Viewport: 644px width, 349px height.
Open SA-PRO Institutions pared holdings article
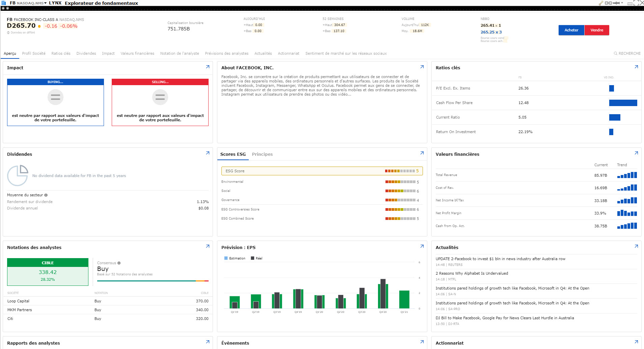point(512,303)
